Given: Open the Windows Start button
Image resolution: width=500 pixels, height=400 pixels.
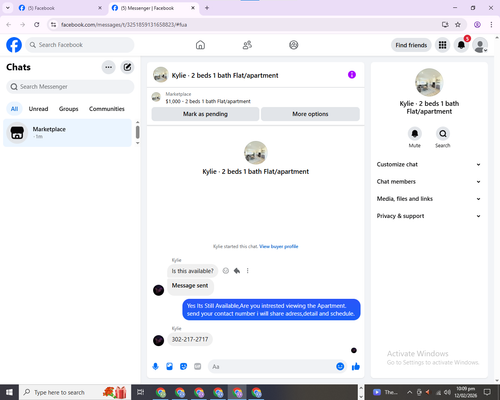Looking at the screenshot, I should [9, 392].
